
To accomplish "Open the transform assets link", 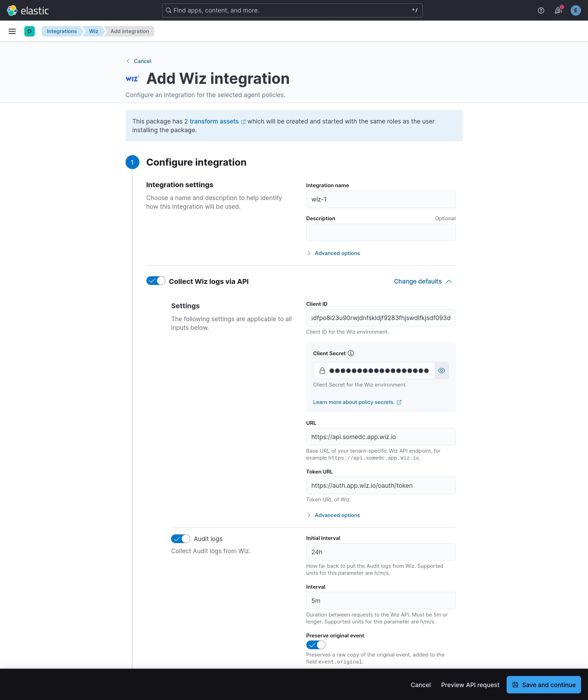I will (x=214, y=121).
